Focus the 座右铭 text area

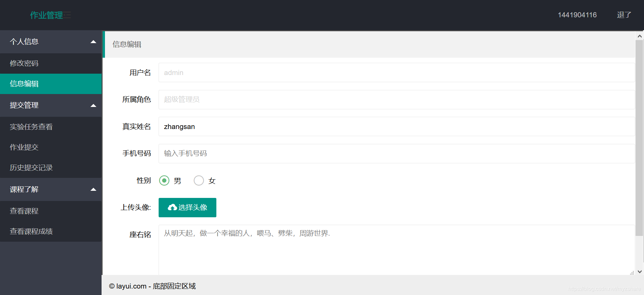[x=396, y=250]
